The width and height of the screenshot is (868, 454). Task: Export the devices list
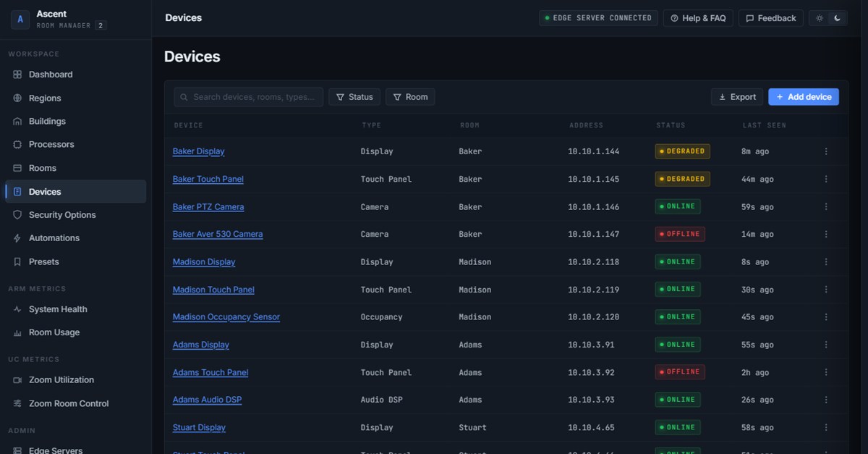[737, 97]
